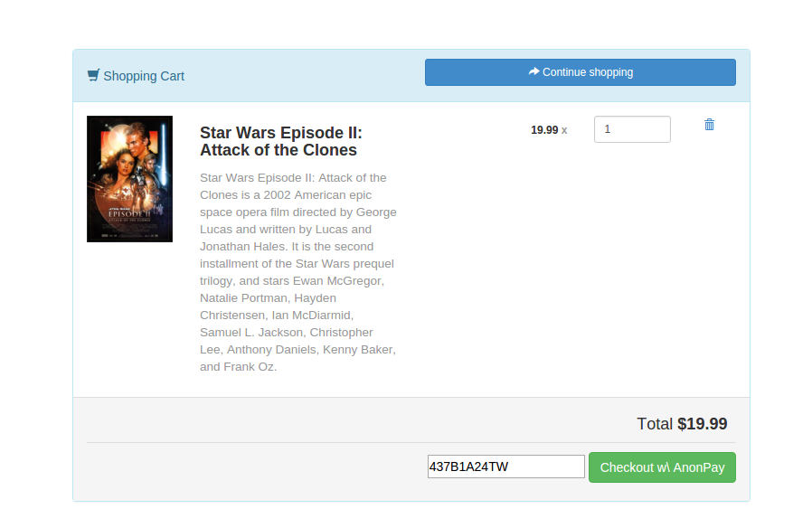The height and width of the screenshot is (509, 812).
Task: Click the shopping cart icon in header
Action: point(93,76)
